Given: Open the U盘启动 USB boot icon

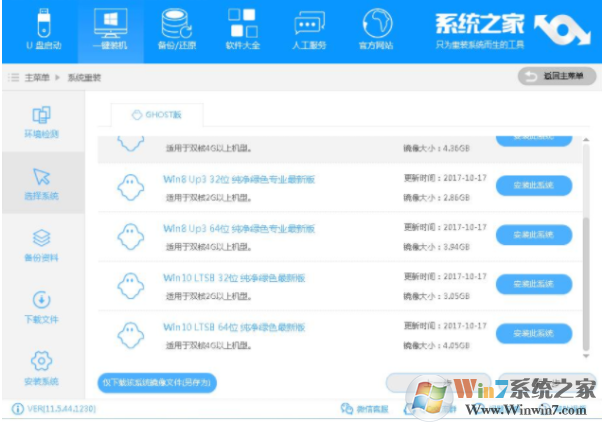Looking at the screenshot, I should 43,23.
